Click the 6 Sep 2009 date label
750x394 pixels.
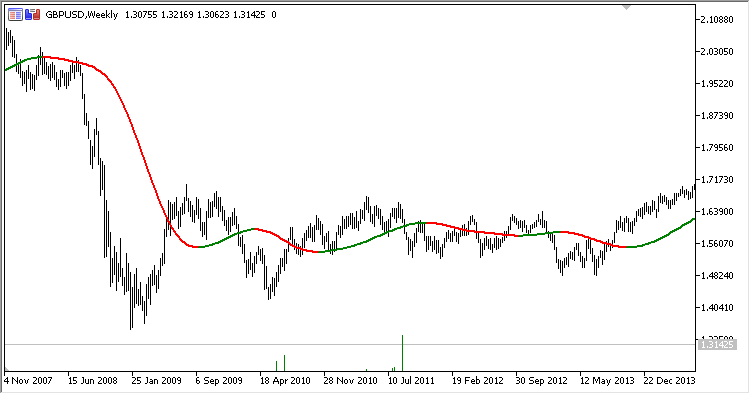[x=219, y=381]
